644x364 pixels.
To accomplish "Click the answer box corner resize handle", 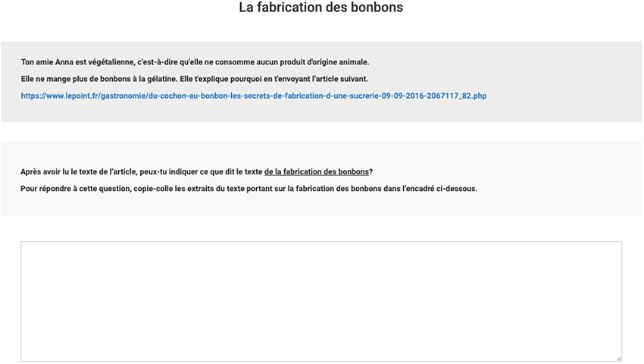I will pyautogui.click(x=618, y=358).
